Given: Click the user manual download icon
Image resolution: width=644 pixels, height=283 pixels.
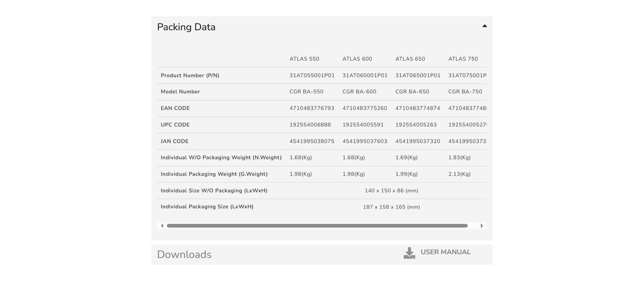Looking at the screenshot, I should (409, 253).
